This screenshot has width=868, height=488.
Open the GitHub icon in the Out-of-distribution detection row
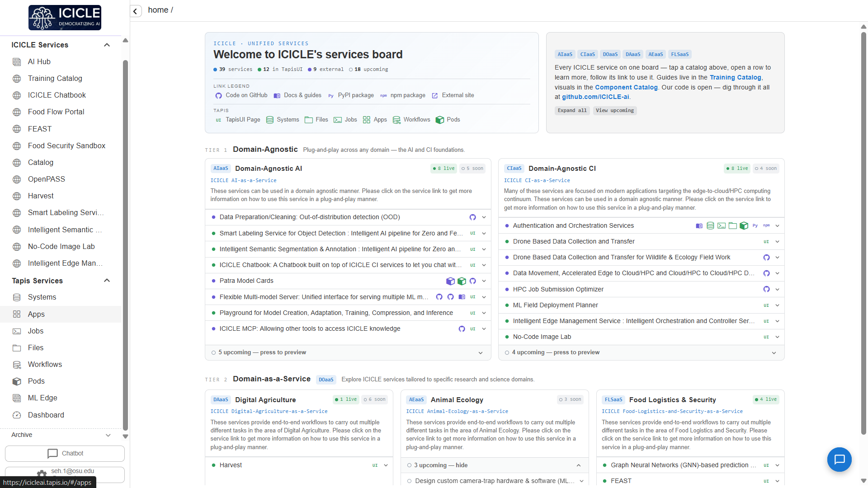point(472,217)
